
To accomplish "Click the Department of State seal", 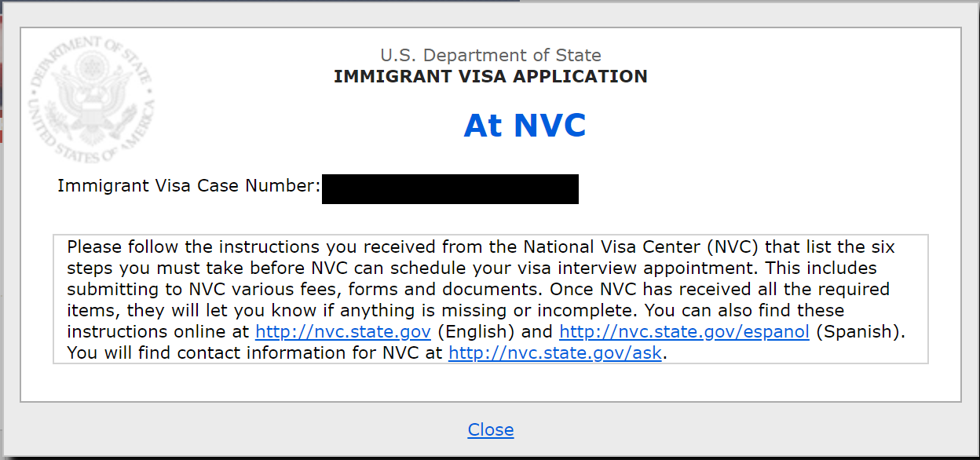I will tap(91, 100).
